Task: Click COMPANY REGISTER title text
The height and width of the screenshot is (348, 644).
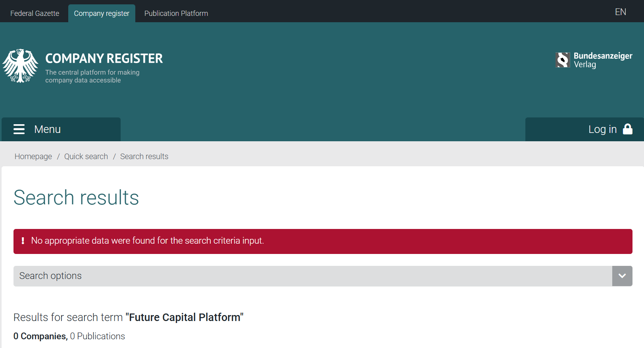Action: [104, 58]
